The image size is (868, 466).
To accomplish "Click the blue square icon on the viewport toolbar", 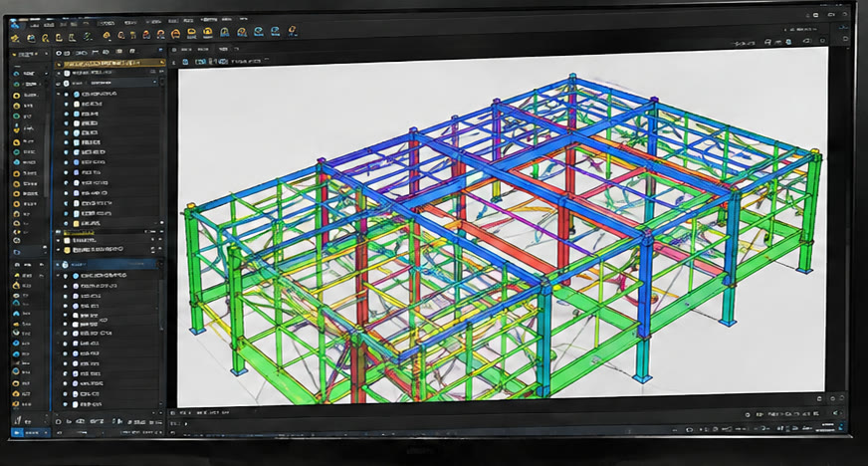I will 185,62.
